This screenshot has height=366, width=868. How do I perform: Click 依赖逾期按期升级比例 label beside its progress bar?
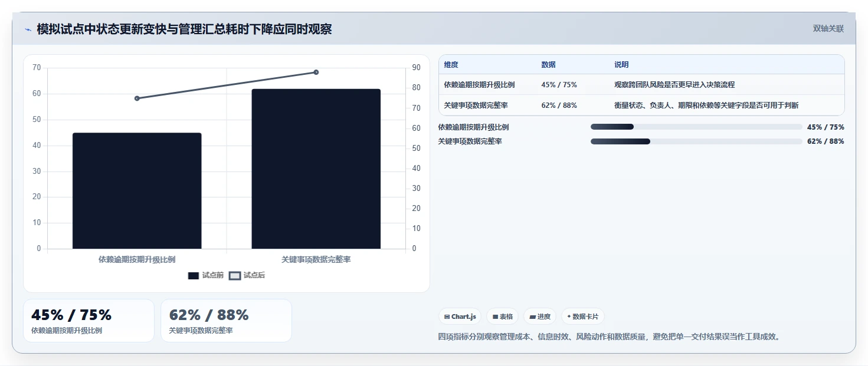point(473,127)
